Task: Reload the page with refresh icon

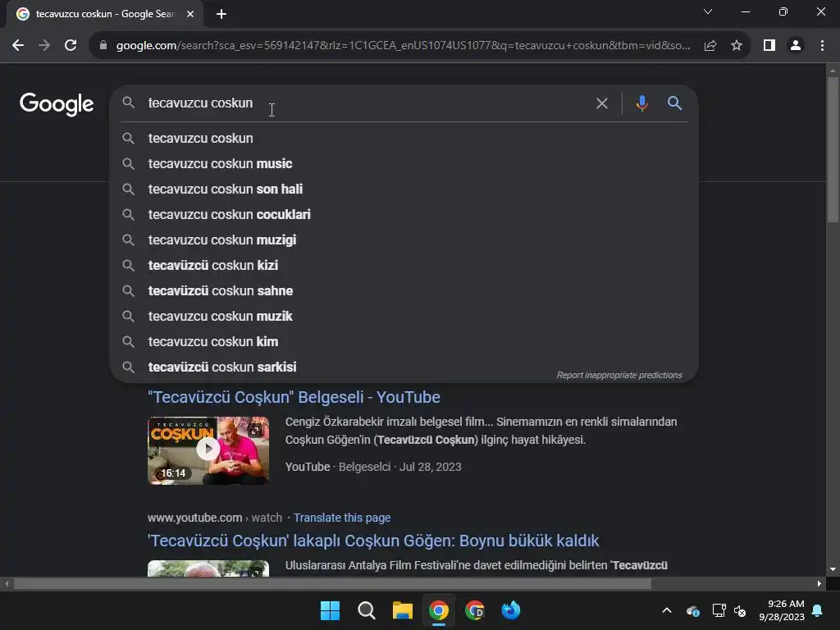Action: click(x=71, y=46)
